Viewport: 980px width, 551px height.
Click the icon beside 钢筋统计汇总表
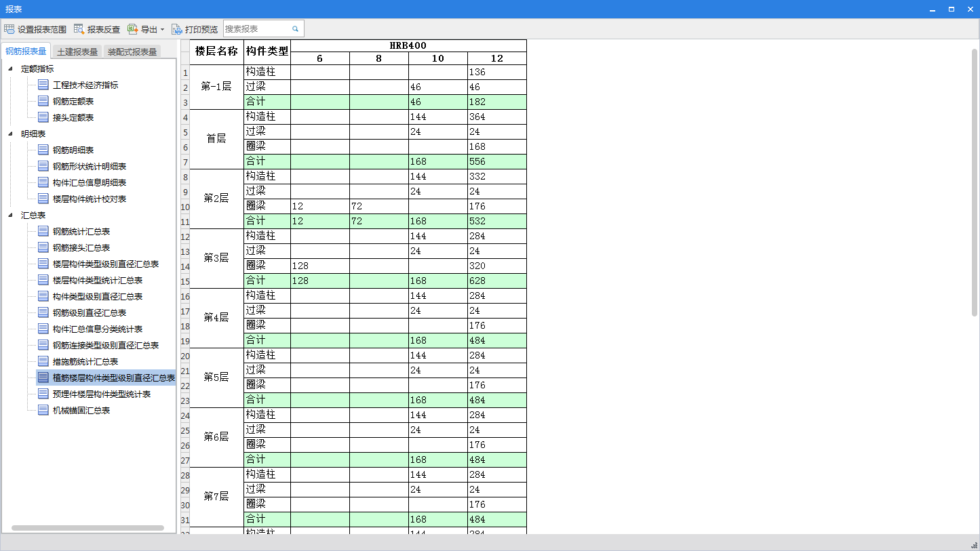(43, 231)
